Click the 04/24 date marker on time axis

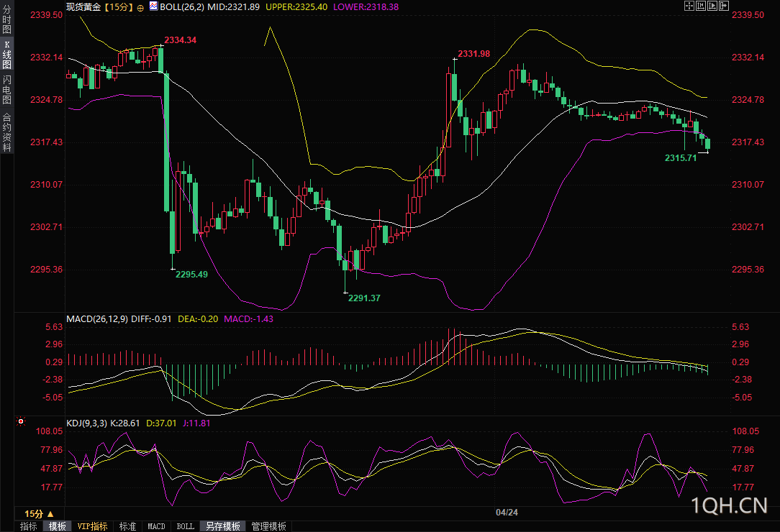click(507, 513)
